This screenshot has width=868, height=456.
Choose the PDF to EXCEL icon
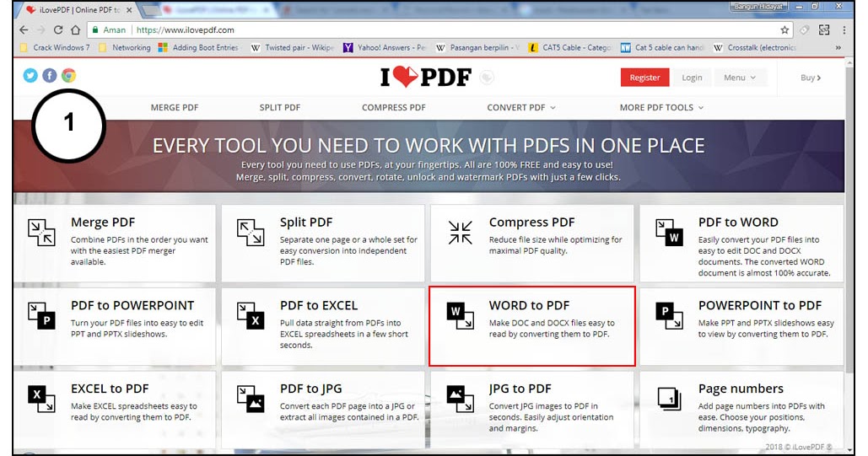click(251, 316)
